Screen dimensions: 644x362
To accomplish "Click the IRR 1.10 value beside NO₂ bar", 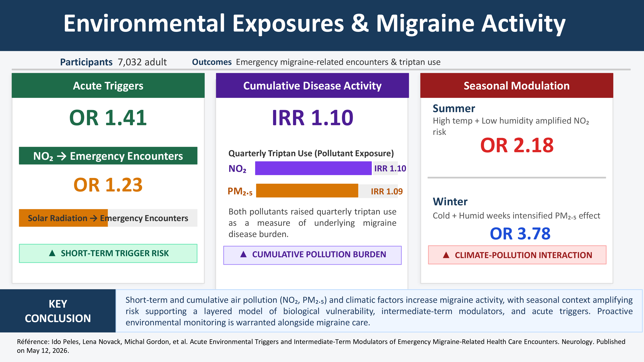I will click(390, 168).
